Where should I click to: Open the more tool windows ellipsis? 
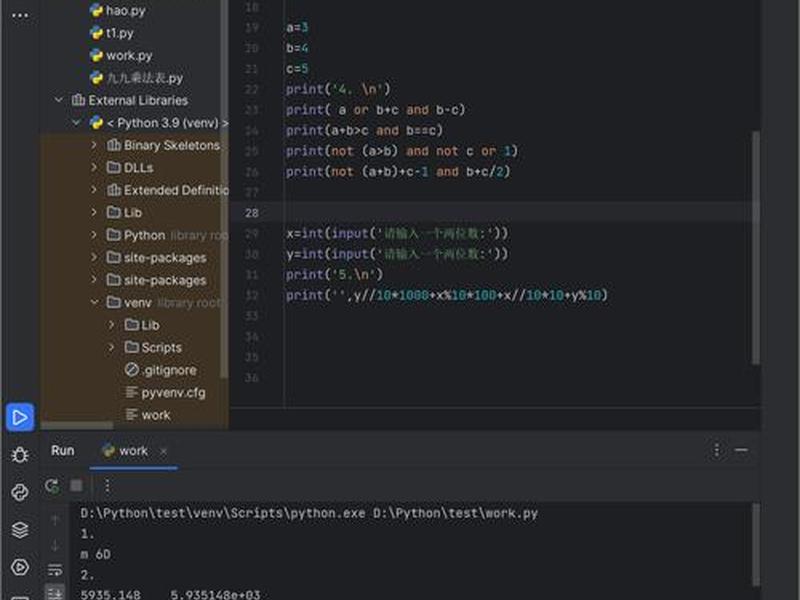pyautogui.click(x=20, y=15)
